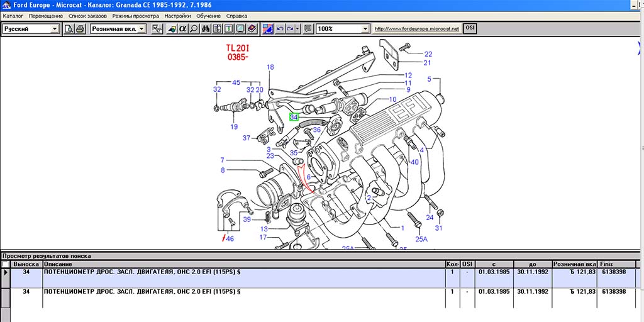Select callout 17 in the diagram
This screenshot has height=322, width=644.
click(x=263, y=237)
